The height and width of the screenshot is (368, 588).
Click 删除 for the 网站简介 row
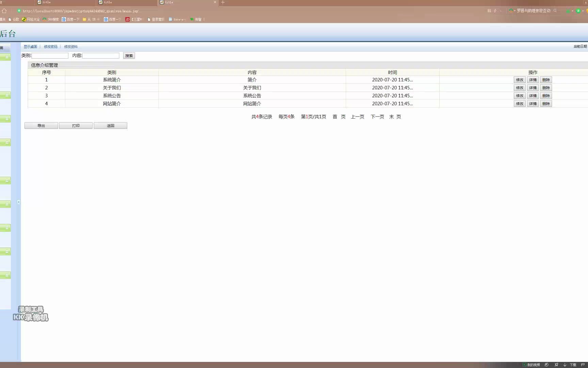546,104
